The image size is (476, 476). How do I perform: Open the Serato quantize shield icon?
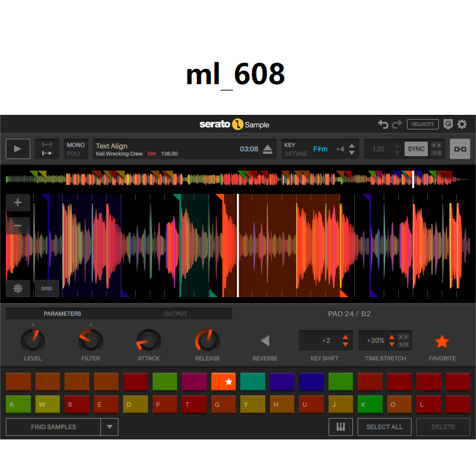[x=447, y=124]
